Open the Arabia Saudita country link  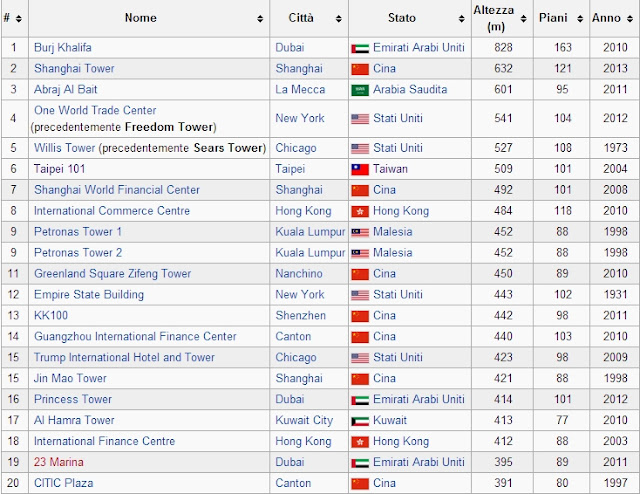coord(410,89)
